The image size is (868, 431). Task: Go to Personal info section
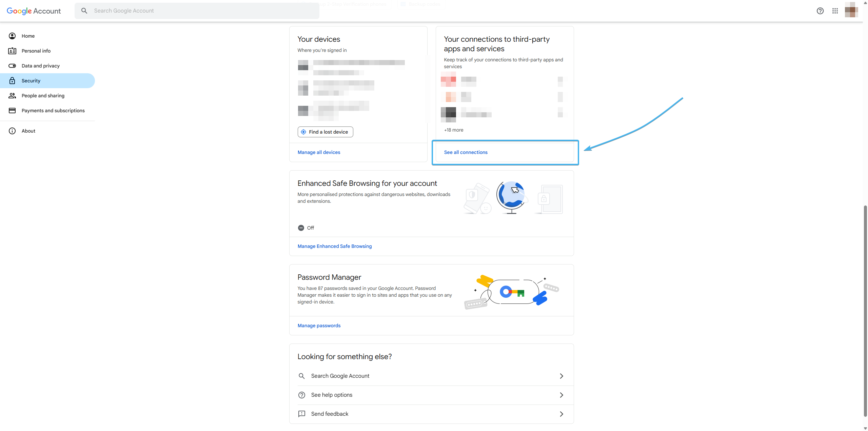click(x=47, y=51)
